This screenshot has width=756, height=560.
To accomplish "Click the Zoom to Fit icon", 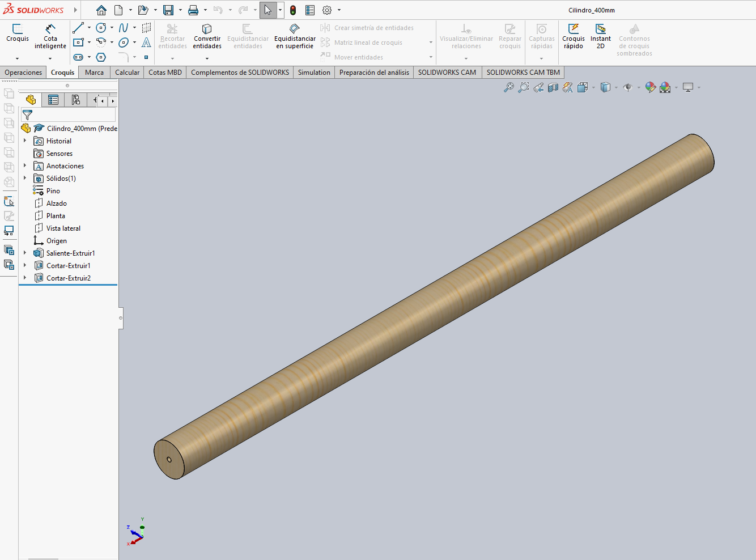I will pyautogui.click(x=509, y=87).
